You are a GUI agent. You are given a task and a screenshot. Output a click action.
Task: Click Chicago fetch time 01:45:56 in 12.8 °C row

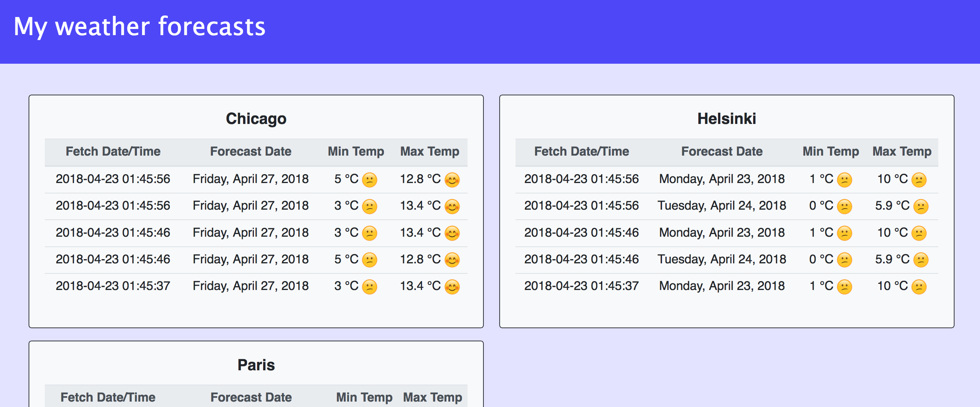click(x=113, y=179)
